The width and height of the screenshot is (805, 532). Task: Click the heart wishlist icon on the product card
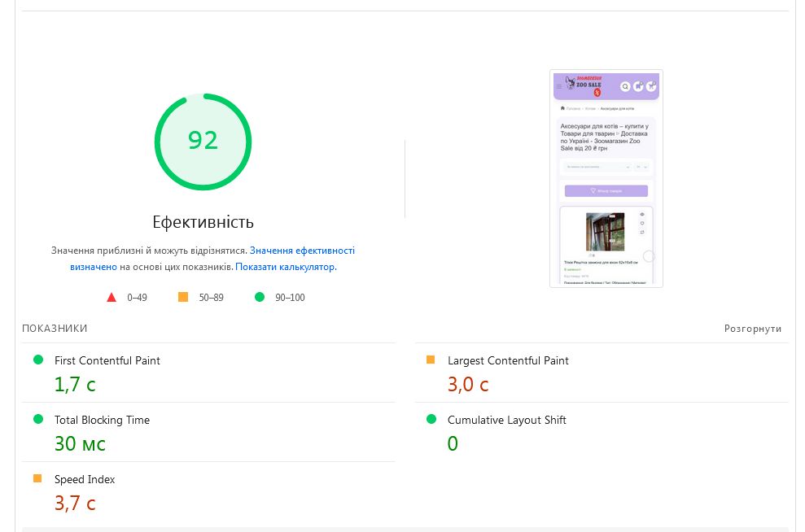642,224
